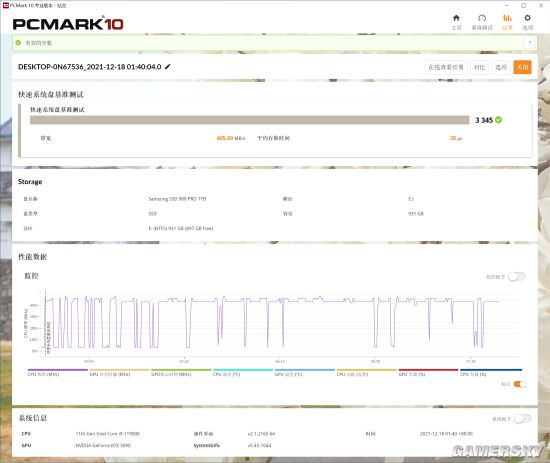This screenshot has width=550, height=463.
Task: Click the compare results button
Action: (x=479, y=67)
